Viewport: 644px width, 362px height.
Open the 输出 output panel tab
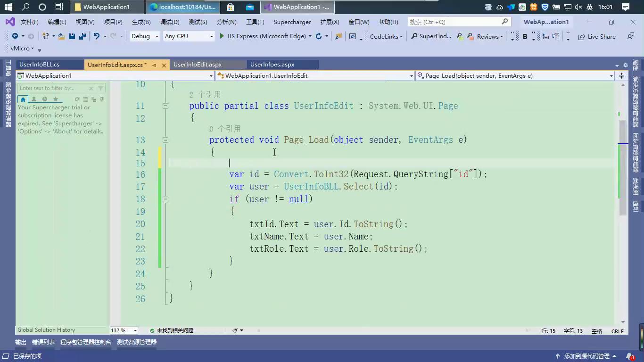click(x=21, y=342)
